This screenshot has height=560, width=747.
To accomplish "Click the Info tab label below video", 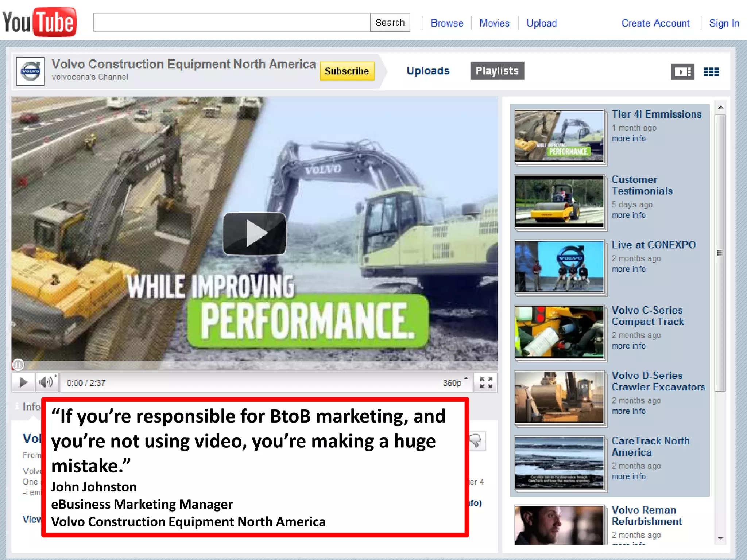I will click(x=31, y=407).
